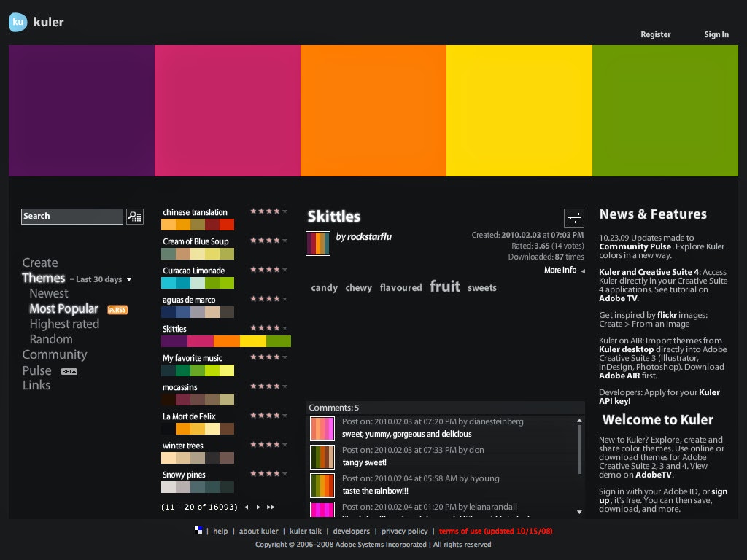This screenshot has height=560, width=747.
Task: Click the star rating for 'chinese translation'
Action: pyautogui.click(x=268, y=211)
